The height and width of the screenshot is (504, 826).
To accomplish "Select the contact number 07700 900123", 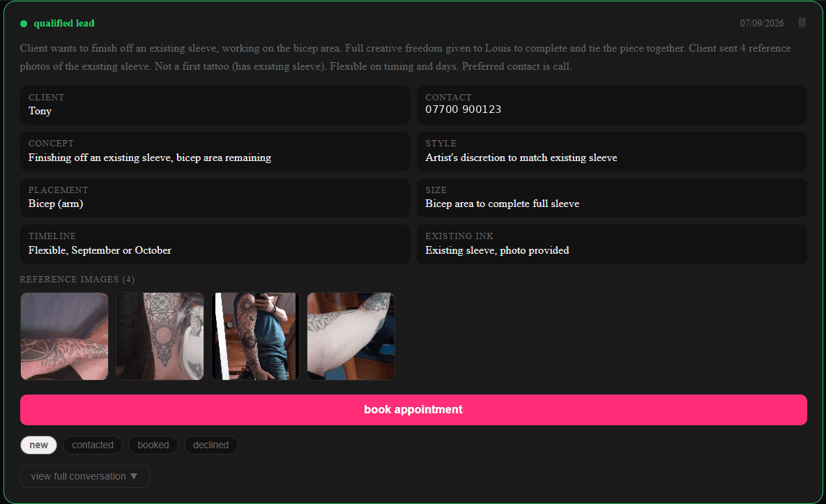I will [x=463, y=109].
